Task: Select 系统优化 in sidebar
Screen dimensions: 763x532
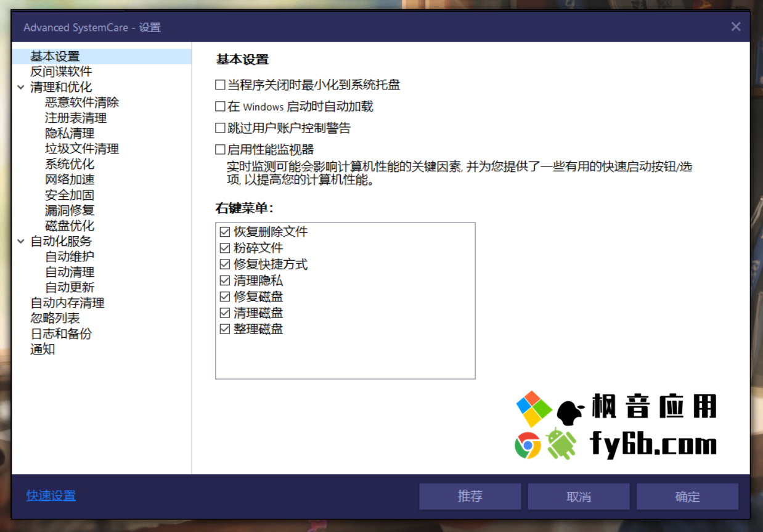Action: (70, 165)
